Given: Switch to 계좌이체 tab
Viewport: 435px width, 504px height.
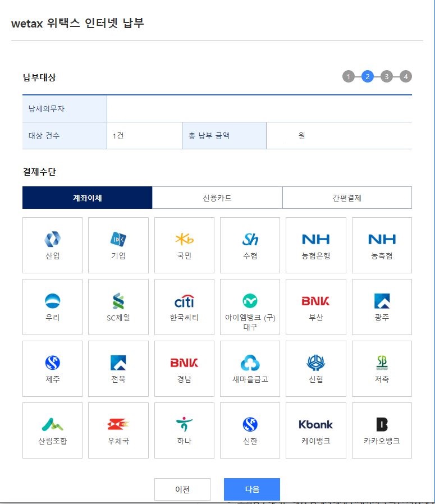Looking at the screenshot, I should [87, 198].
